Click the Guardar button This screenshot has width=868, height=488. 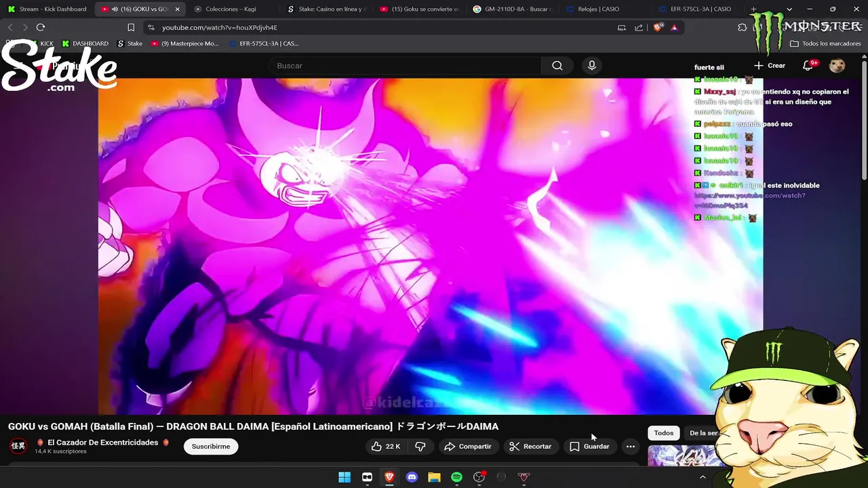click(x=590, y=447)
